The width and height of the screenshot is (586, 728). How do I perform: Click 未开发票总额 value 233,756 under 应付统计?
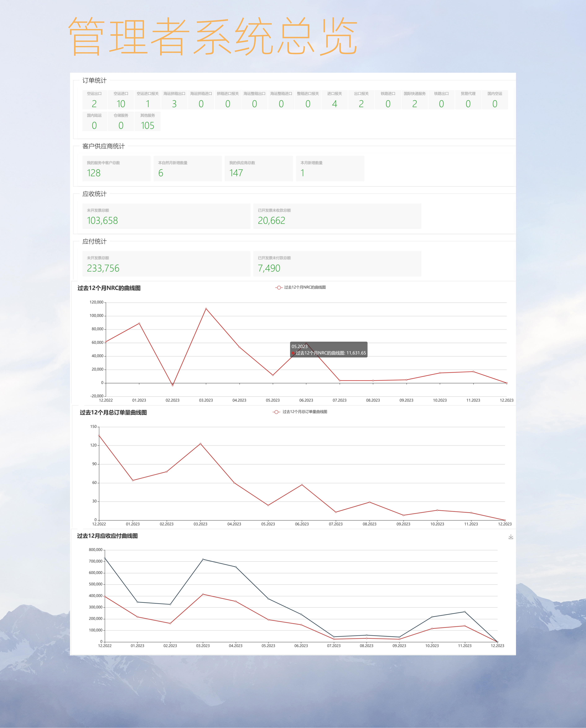pos(103,268)
